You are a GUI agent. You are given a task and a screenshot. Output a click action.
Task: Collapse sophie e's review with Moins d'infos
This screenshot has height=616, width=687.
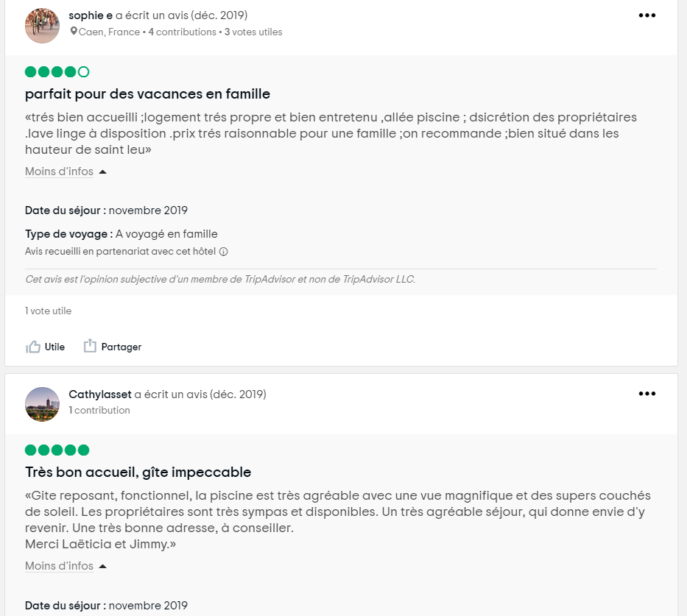[59, 171]
